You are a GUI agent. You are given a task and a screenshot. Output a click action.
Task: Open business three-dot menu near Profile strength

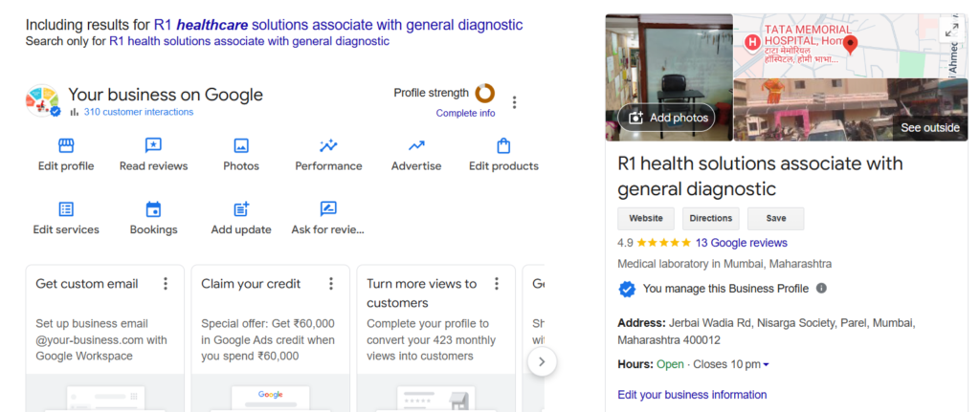point(514,102)
